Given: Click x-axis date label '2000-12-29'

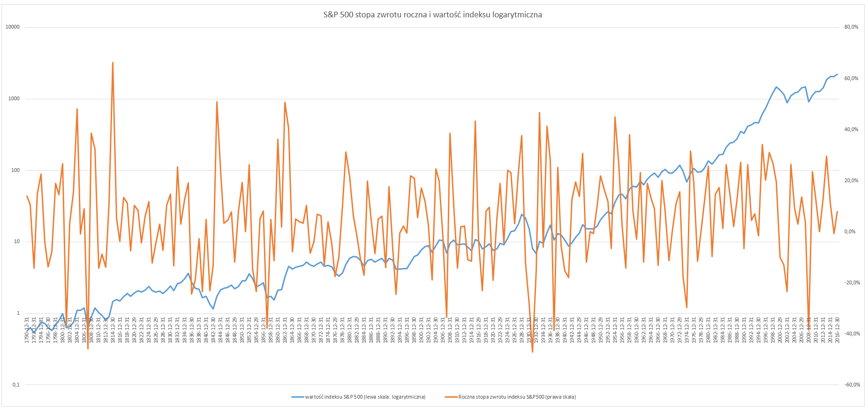Looking at the screenshot, I should [x=780, y=330].
